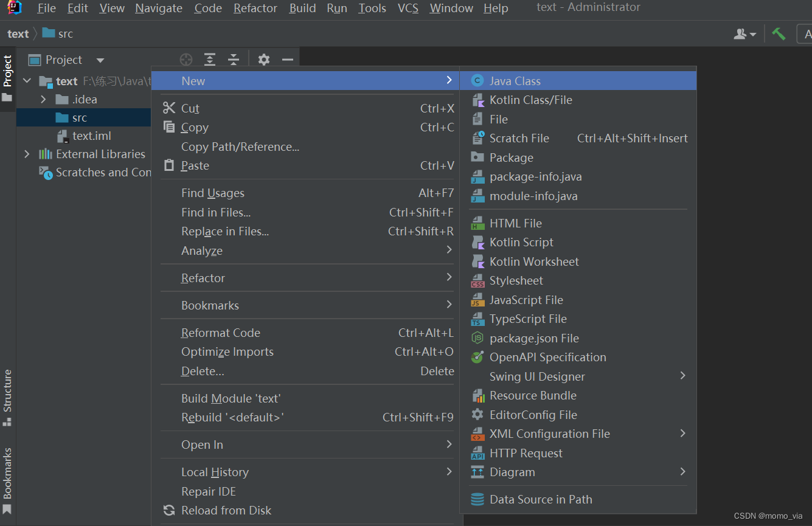Click TypeScript File icon entry
The width and height of the screenshot is (812, 526).
coord(478,319)
